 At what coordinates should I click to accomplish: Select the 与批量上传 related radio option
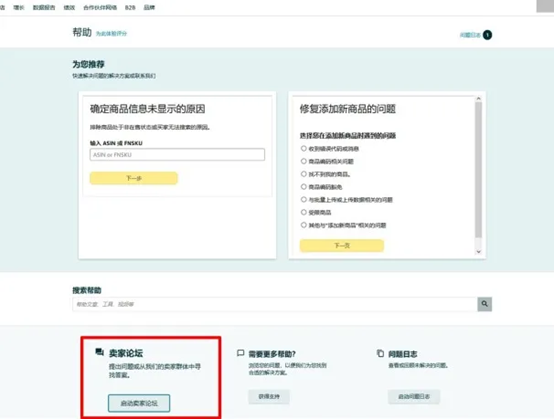(303, 199)
